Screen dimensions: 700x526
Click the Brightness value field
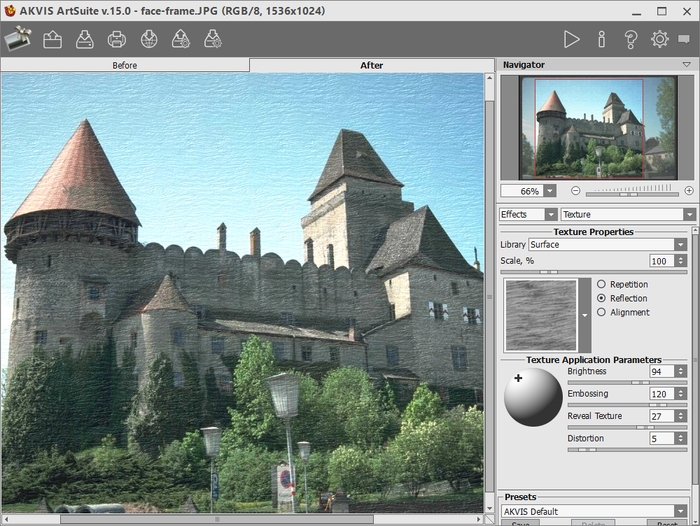pyautogui.click(x=662, y=371)
